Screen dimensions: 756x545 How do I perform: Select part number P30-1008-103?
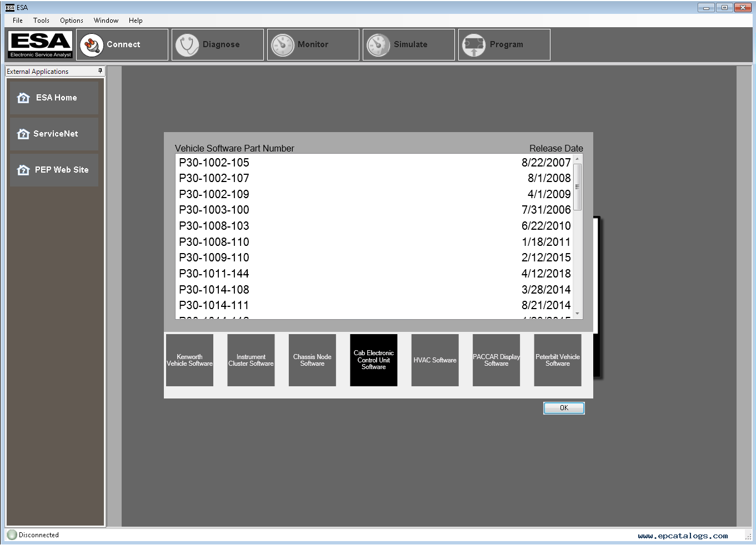coord(214,226)
